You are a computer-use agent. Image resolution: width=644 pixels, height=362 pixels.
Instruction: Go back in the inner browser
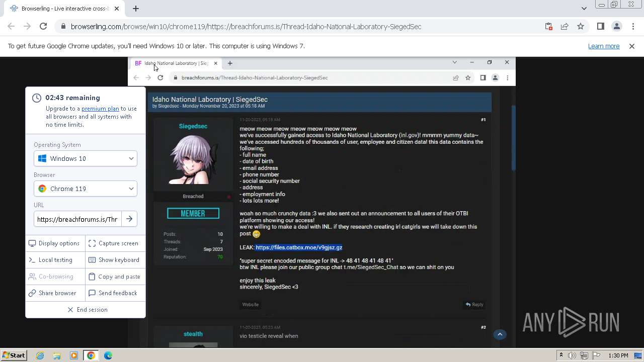[136, 78]
